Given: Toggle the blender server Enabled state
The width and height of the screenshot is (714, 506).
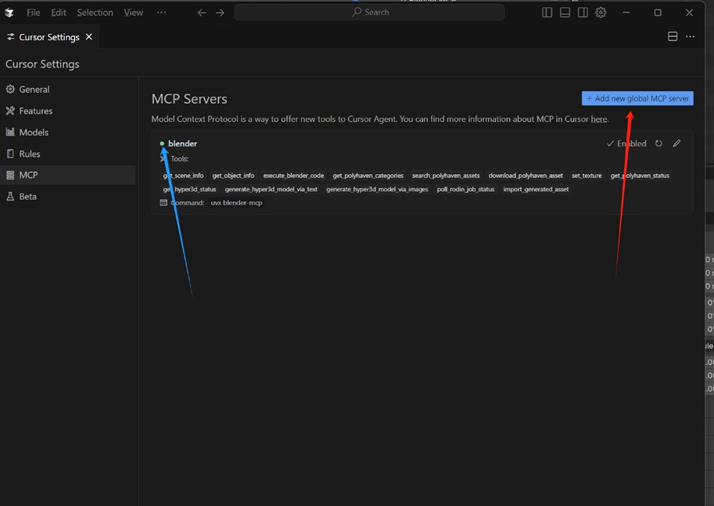Looking at the screenshot, I should [626, 143].
